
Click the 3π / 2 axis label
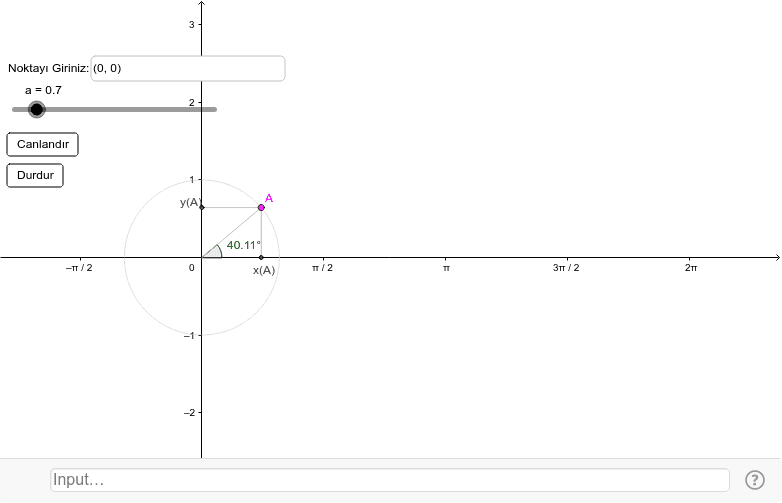[x=566, y=268]
